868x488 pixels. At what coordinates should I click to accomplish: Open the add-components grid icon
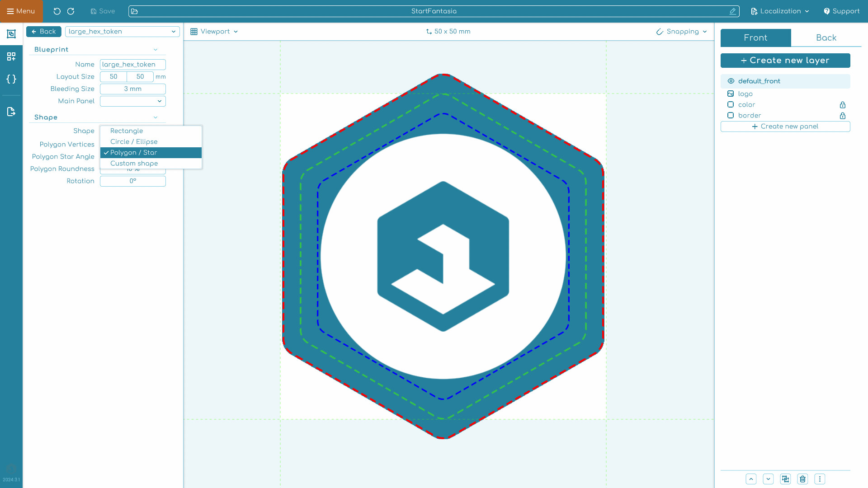11,56
